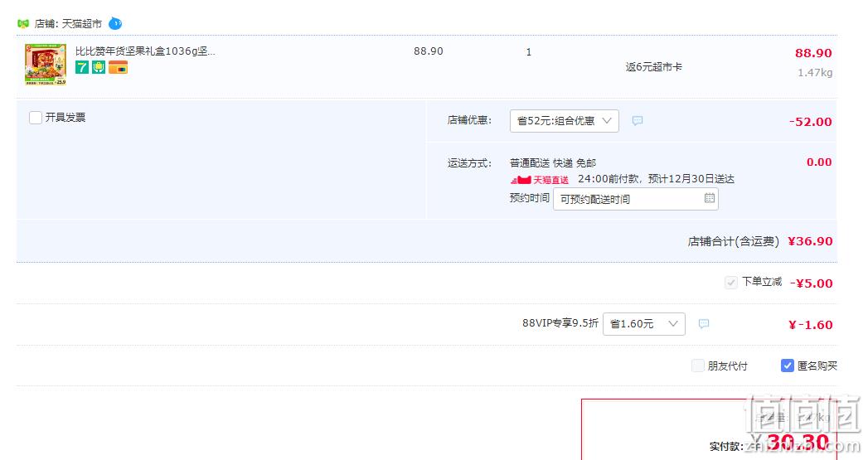The height and width of the screenshot is (460, 868).
Task: Click the red item price 88.90
Action: point(813,53)
